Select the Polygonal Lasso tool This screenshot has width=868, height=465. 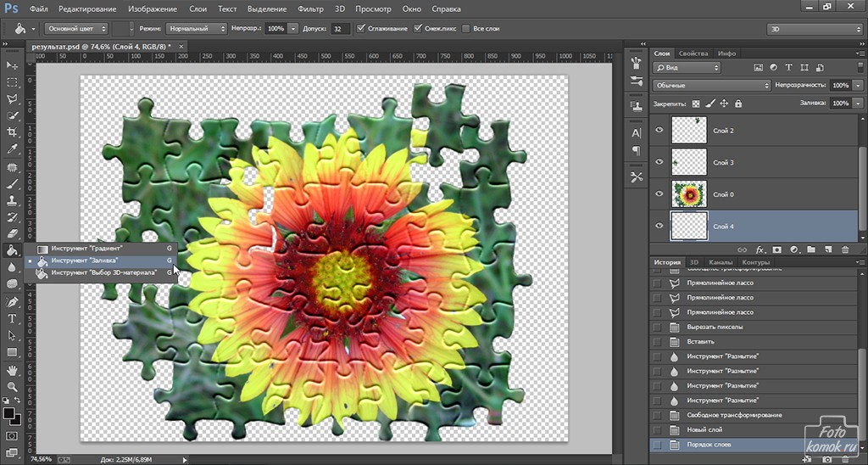pos(12,98)
